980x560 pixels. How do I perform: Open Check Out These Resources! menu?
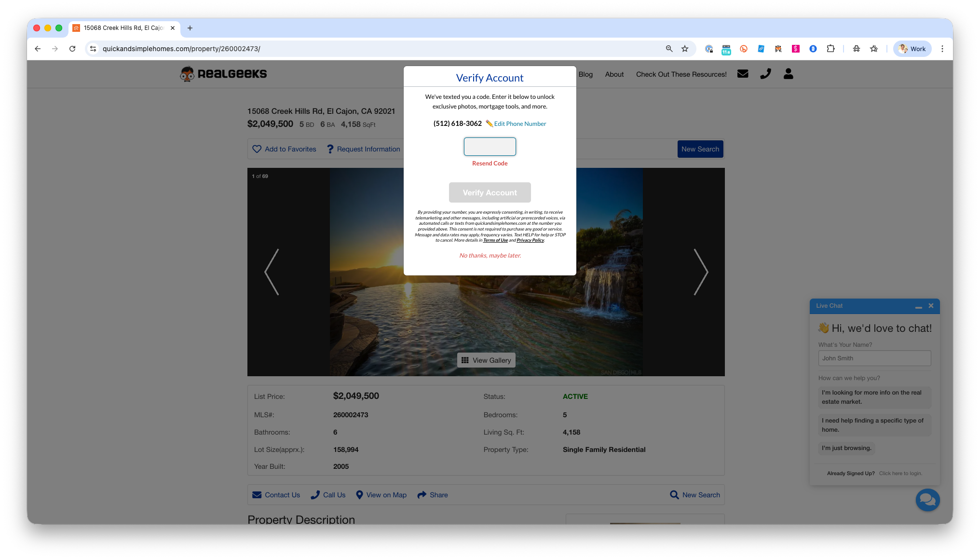pos(681,74)
